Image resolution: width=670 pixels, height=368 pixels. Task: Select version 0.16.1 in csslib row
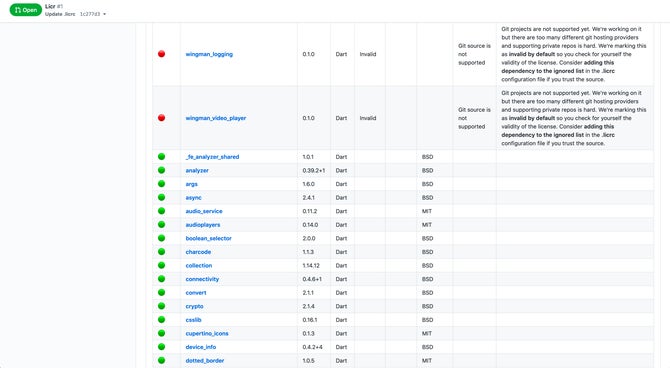click(x=310, y=320)
